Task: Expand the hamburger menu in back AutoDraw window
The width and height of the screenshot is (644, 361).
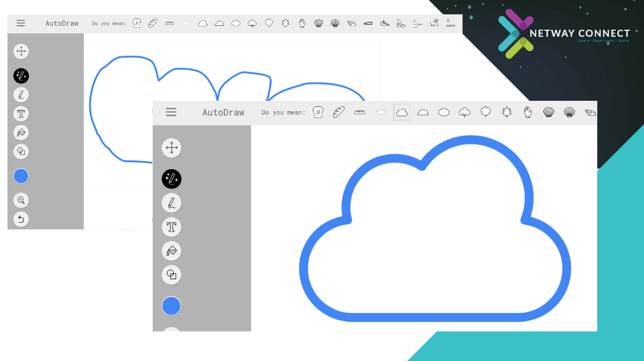Action: (x=21, y=23)
